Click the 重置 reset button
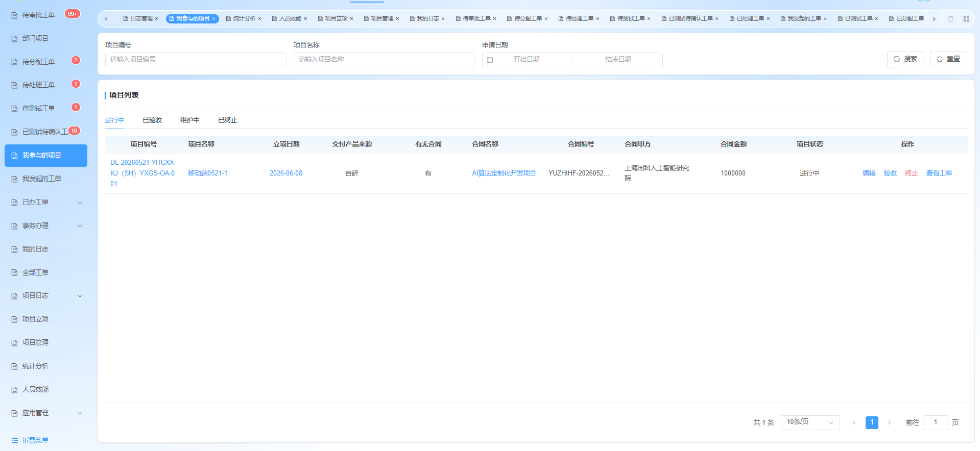 tap(948, 59)
